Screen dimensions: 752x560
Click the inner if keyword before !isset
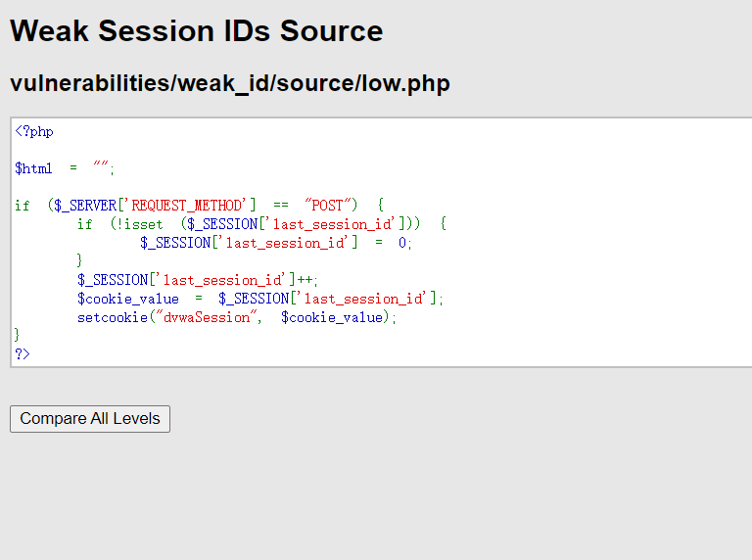[85, 224]
